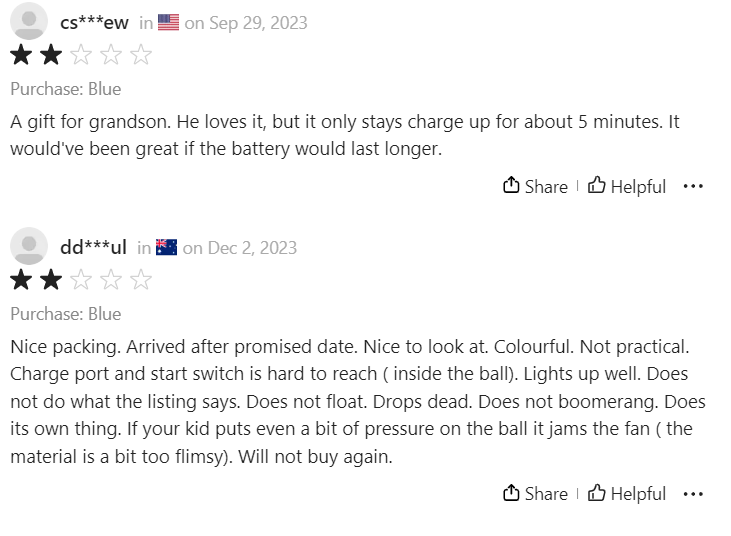Click the Share icon on dd***ul's review
The image size is (731, 536).
tap(511, 493)
